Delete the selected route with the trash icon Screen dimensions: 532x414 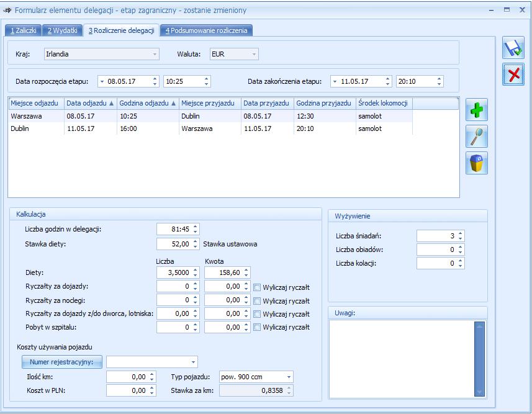[x=477, y=163]
